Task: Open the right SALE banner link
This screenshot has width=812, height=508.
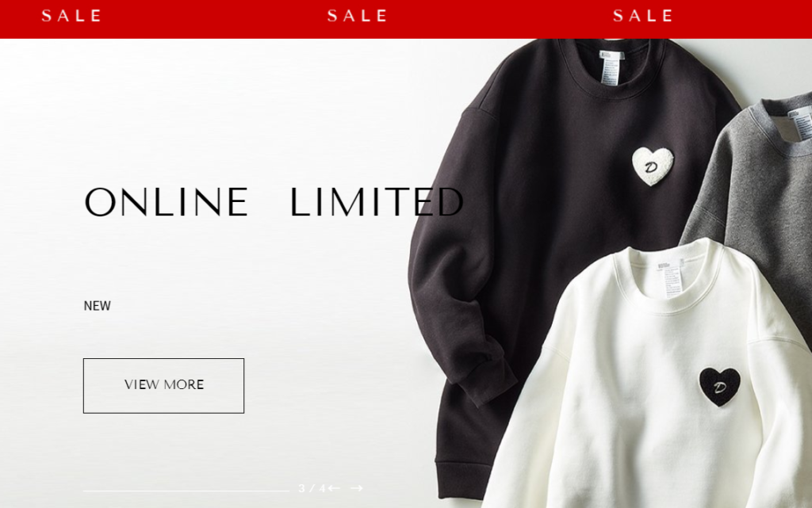Action: point(643,16)
